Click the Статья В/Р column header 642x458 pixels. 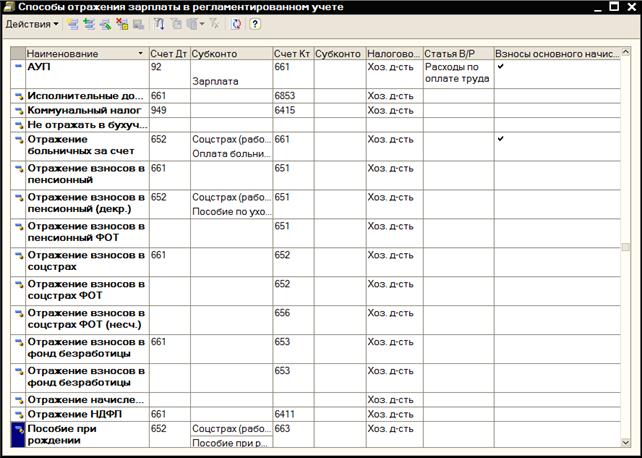coord(457,52)
